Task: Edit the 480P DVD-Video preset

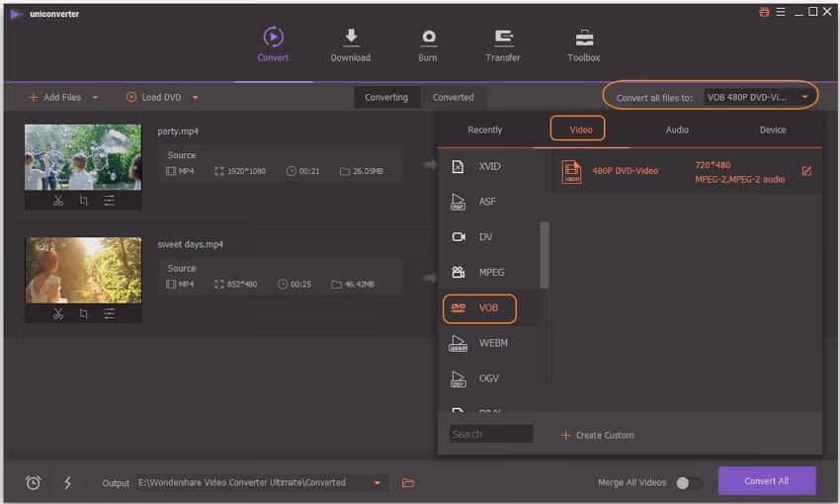Action: tap(806, 171)
